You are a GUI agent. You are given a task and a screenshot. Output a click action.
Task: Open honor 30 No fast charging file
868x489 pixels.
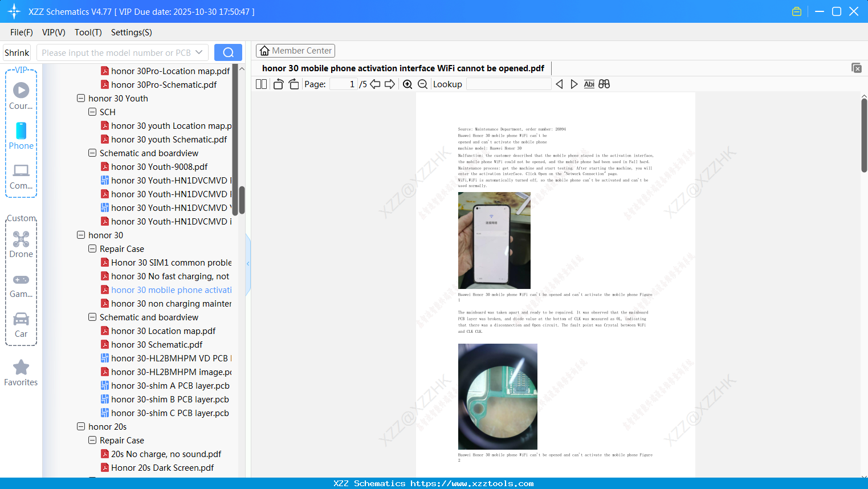pos(165,276)
